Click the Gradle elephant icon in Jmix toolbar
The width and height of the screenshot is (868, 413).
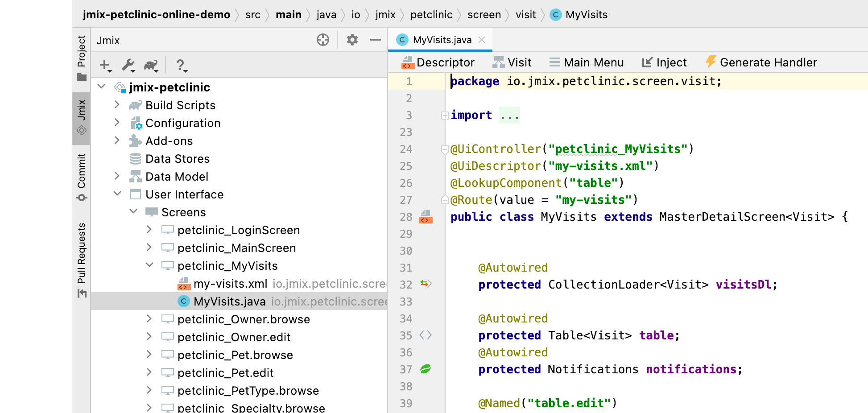pos(151,66)
